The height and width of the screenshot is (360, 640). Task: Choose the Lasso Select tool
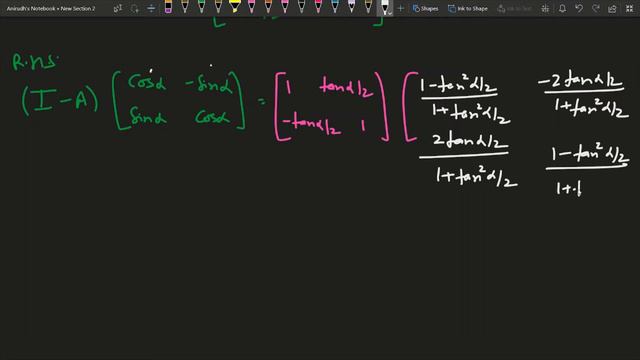point(134,8)
